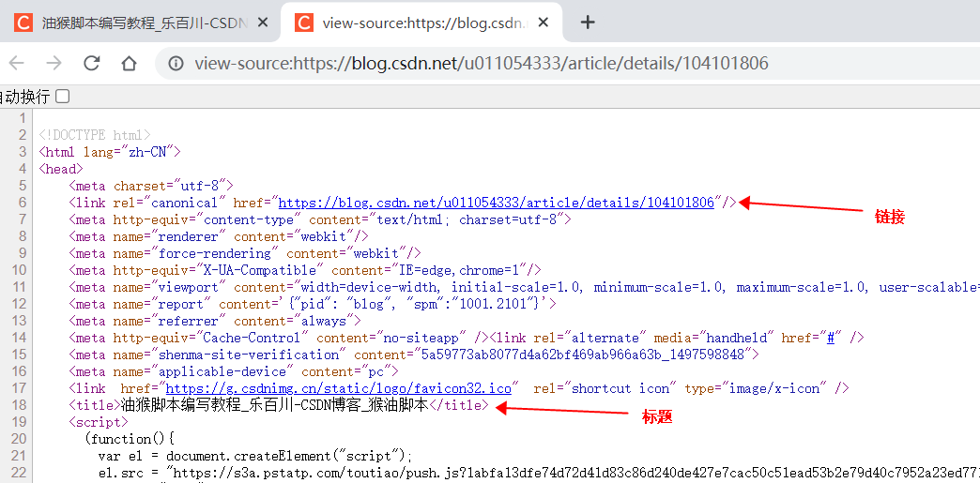The width and height of the screenshot is (980, 483).
Task: Click line number 6 in source
Action: coord(23,203)
